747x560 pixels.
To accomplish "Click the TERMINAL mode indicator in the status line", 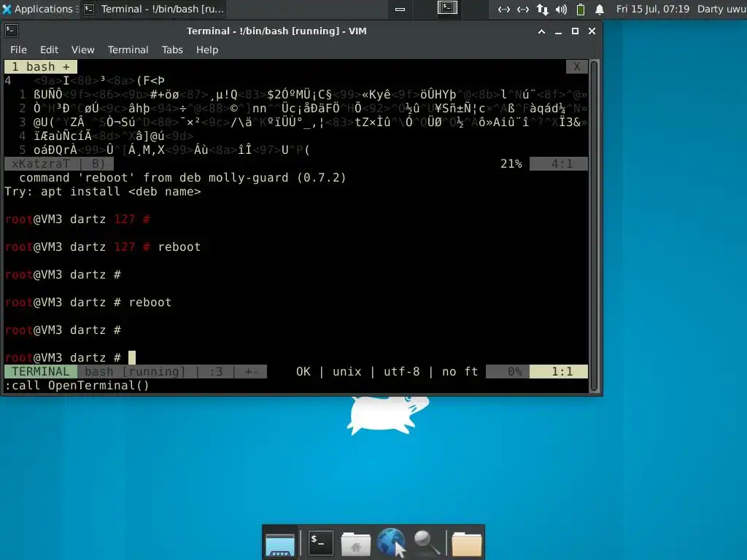I will (x=41, y=371).
